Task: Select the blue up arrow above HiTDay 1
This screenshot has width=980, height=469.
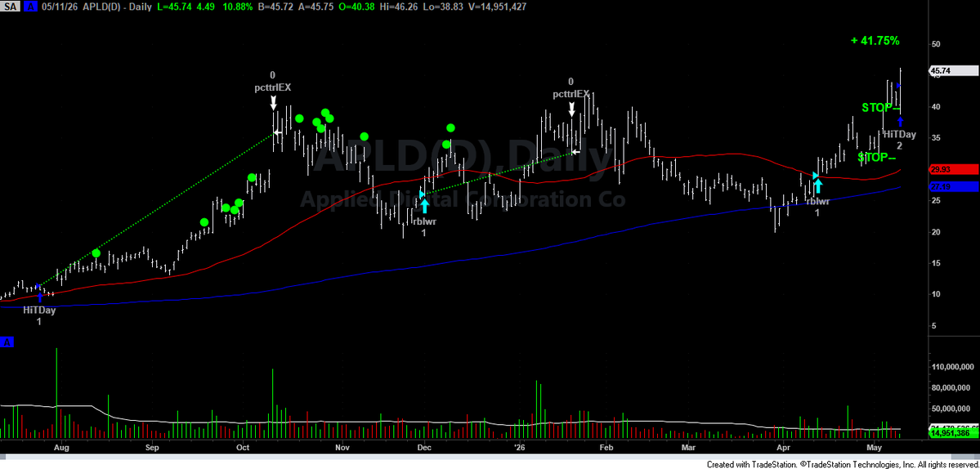Action: 40,296
